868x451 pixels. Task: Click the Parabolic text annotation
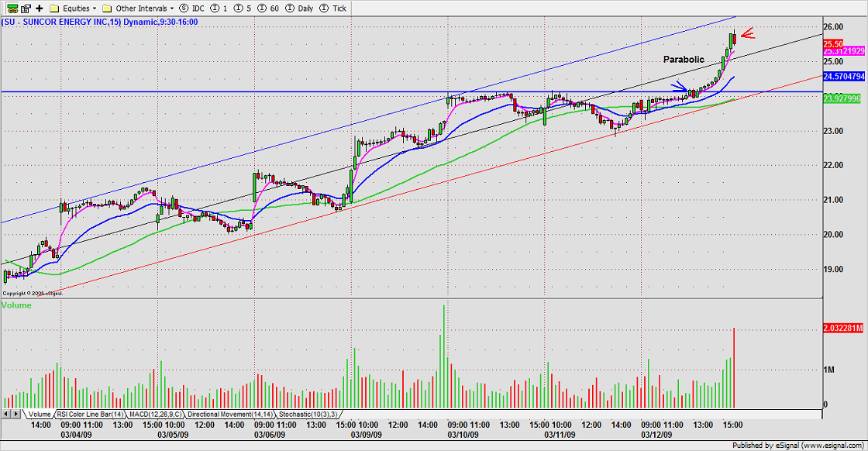click(x=684, y=59)
